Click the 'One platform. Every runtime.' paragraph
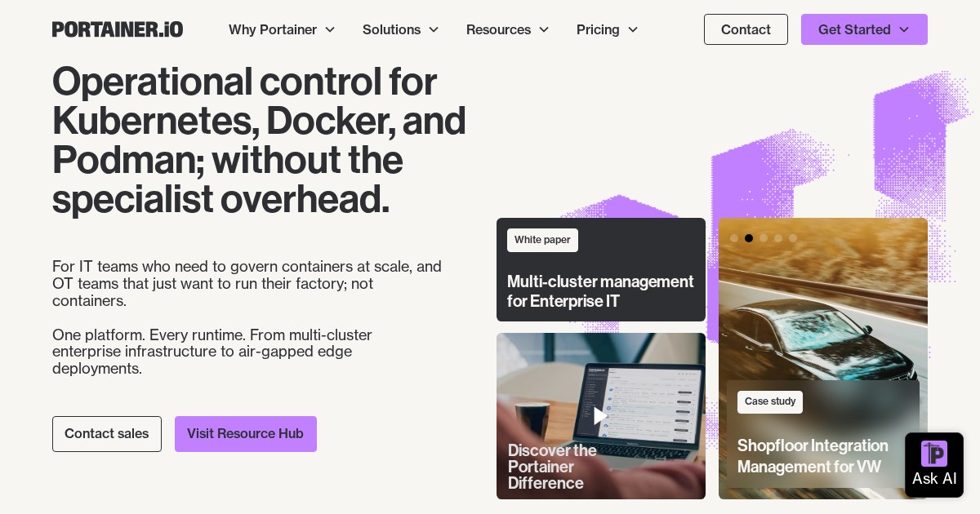The height and width of the screenshot is (514, 980). tap(212, 352)
